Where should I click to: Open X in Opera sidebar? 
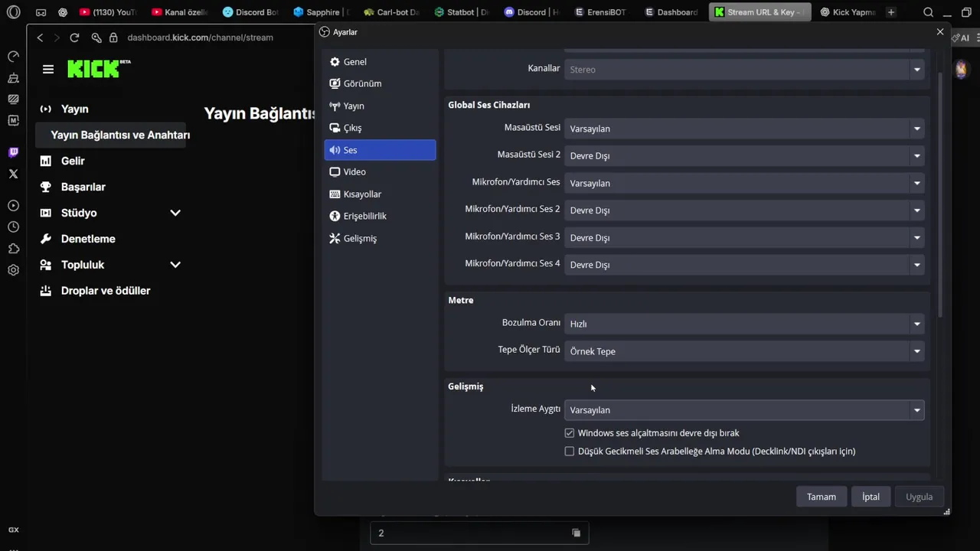pyautogui.click(x=13, y=174)
